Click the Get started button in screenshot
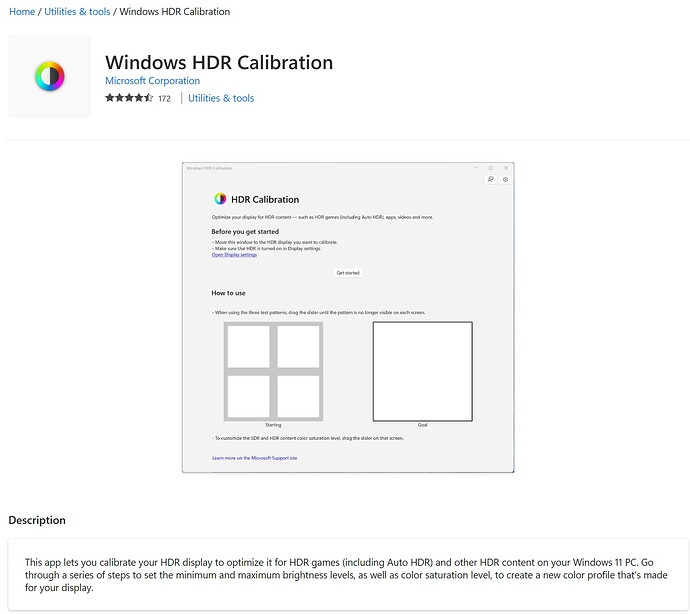Image resolution: width=690 pixels, height=614 pixels. [x=348, y=273]
